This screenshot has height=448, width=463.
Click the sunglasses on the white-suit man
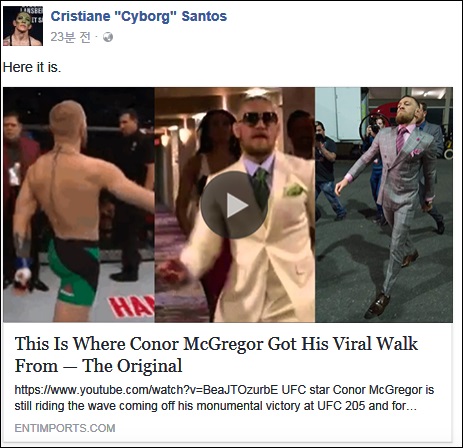coord(260,118)
